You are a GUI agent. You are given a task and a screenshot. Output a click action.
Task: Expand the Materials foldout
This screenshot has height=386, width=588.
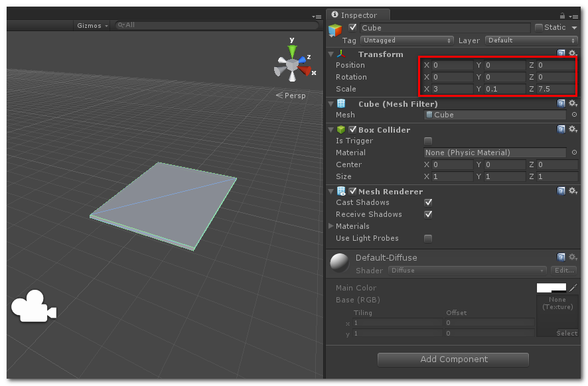(331, 226)
